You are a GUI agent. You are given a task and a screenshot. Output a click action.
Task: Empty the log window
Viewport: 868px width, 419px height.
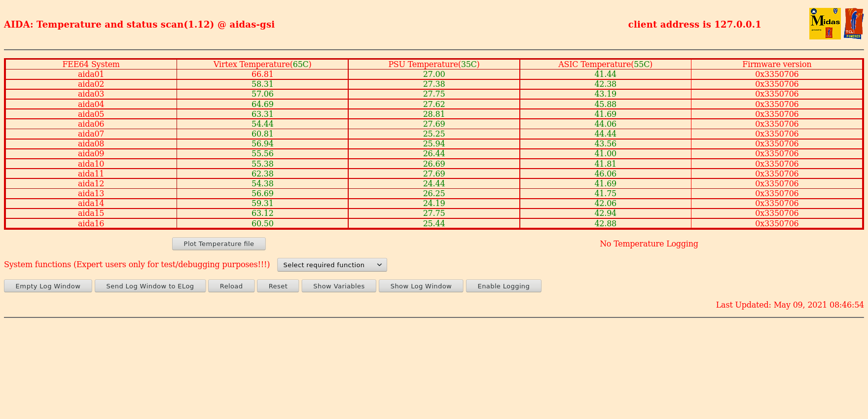coord(48,286)
